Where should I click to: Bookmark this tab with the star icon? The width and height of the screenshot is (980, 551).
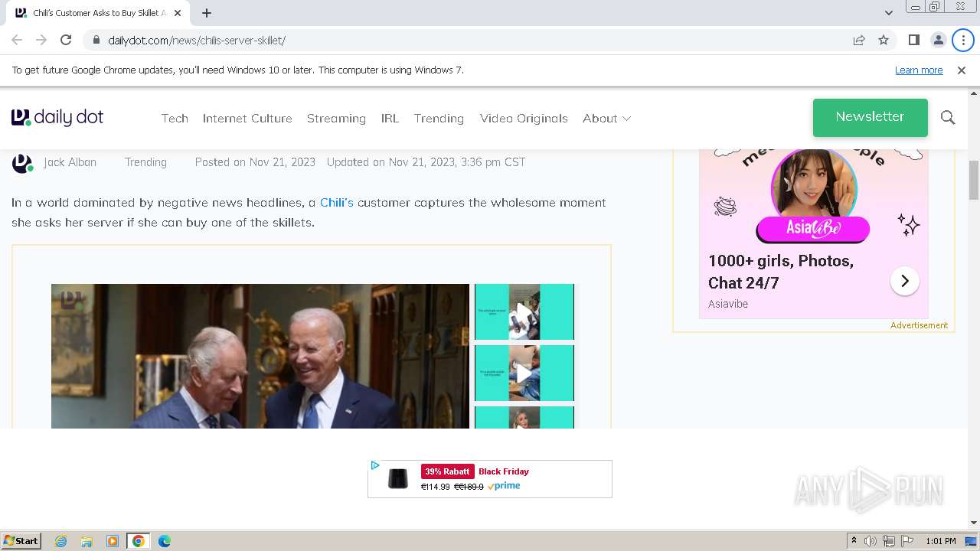(884, 40)
